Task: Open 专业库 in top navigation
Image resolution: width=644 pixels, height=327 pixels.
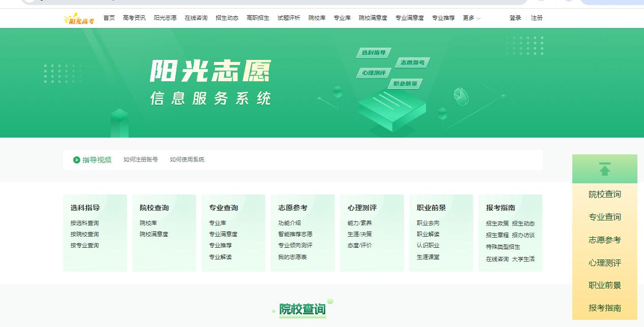Action: pos(342,18)
